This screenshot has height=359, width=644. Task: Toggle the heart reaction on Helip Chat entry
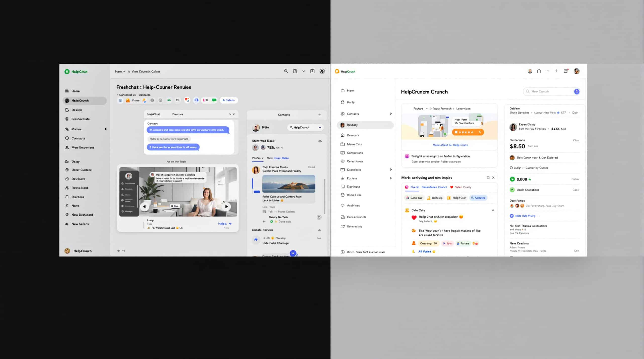click(x=414, y=217)
